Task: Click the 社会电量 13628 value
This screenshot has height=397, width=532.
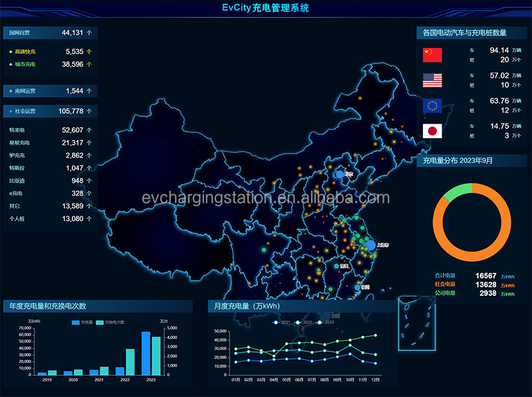Action: [486, 285]
